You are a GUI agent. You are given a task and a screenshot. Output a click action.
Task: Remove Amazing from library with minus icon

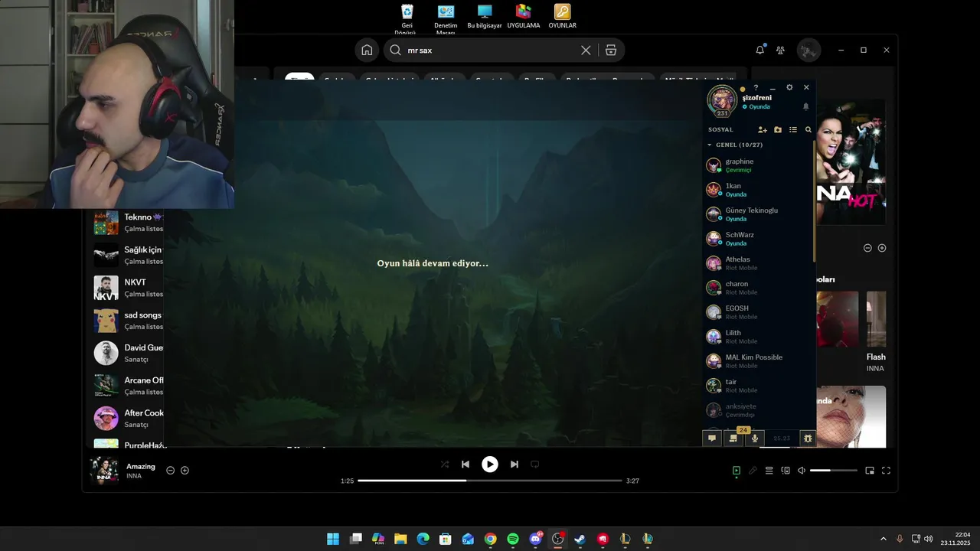coord(171,471)
